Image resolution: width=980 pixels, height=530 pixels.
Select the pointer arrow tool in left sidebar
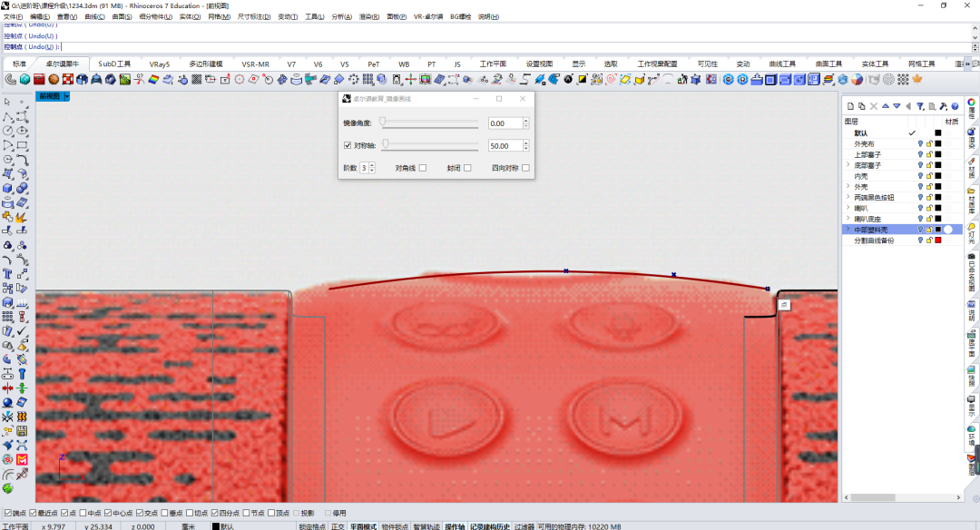(x=7, y=102)
